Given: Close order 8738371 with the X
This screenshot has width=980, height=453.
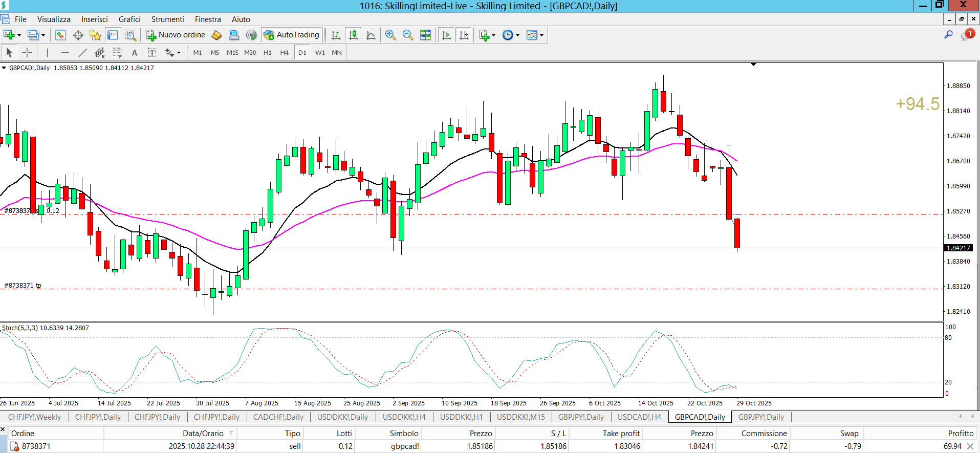Looking at the screenshot, I should [x=970, y=446].
